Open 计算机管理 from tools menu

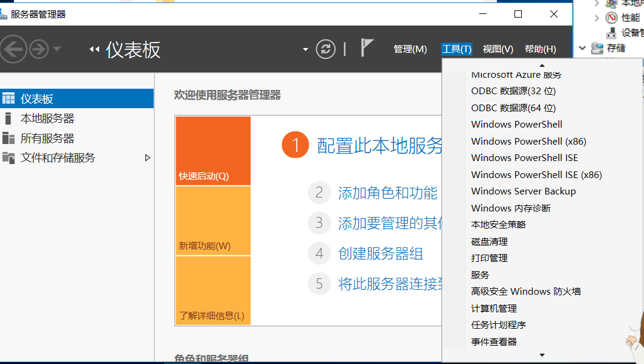494,309
